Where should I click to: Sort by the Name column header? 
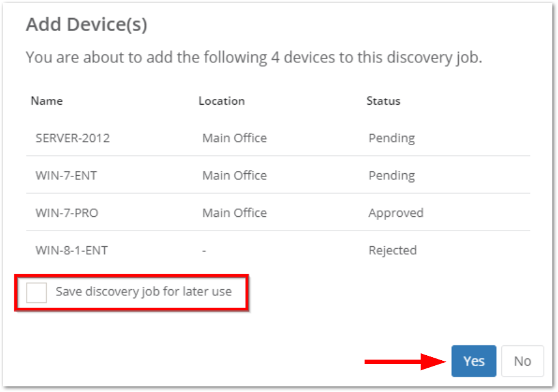pyautogui.click(x=47, y=101)
